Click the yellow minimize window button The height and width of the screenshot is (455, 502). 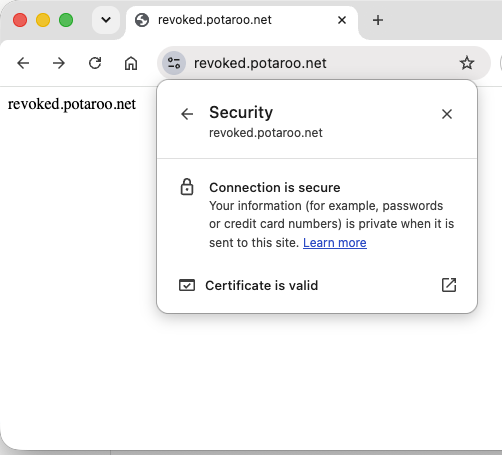(x=43, y=20)
